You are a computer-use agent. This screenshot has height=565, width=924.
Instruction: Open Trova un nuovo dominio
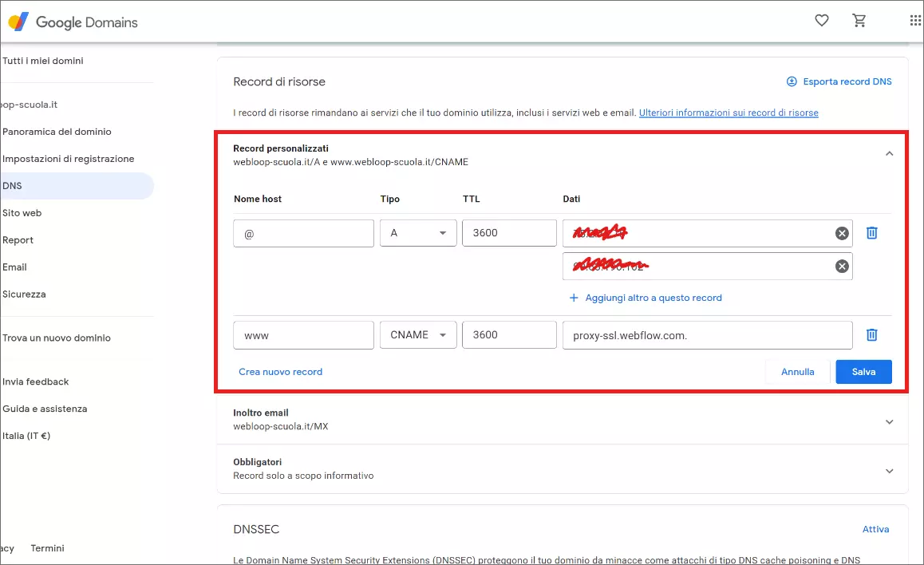coord(57,338)
